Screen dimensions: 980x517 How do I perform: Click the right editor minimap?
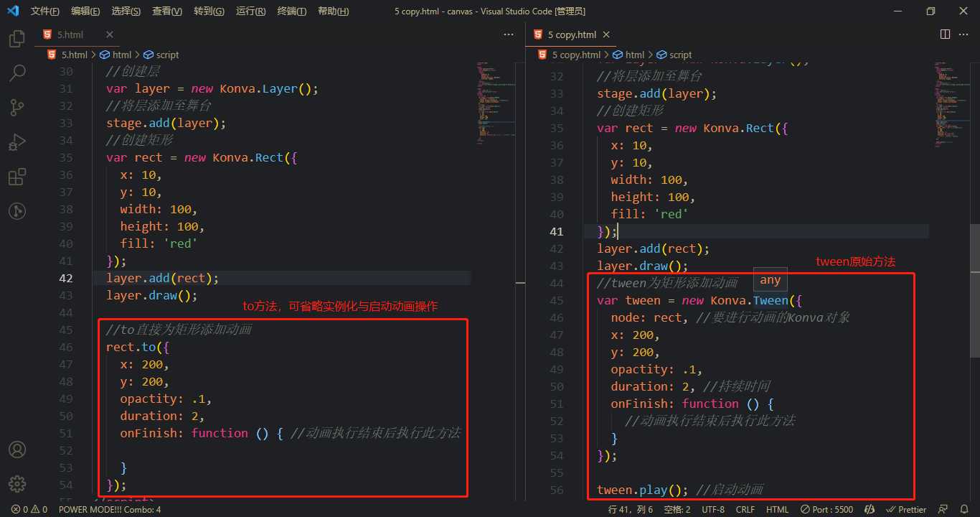coord(952,104)
